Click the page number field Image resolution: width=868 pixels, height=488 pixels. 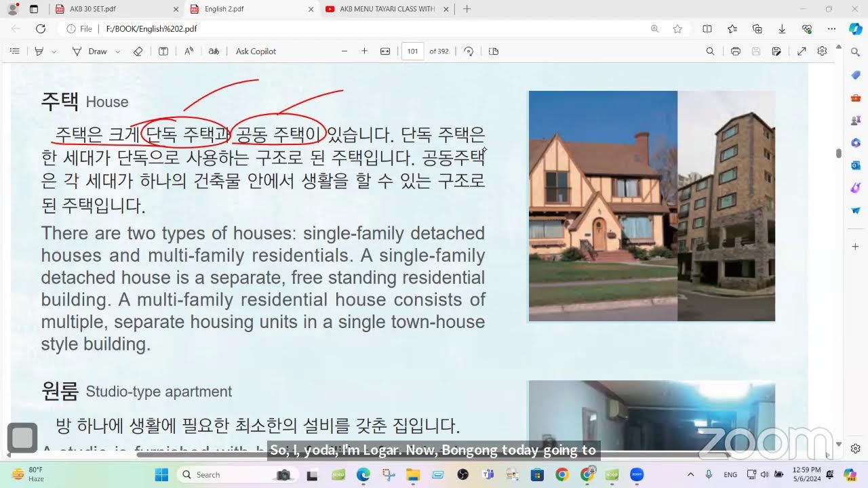pyautogui.click(x=413, y=52)
